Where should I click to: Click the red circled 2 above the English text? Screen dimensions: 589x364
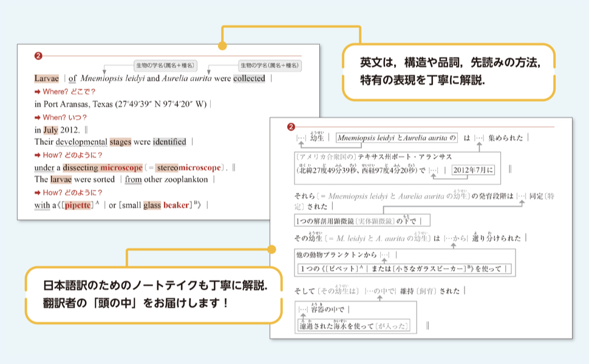[x=38, y=56]
